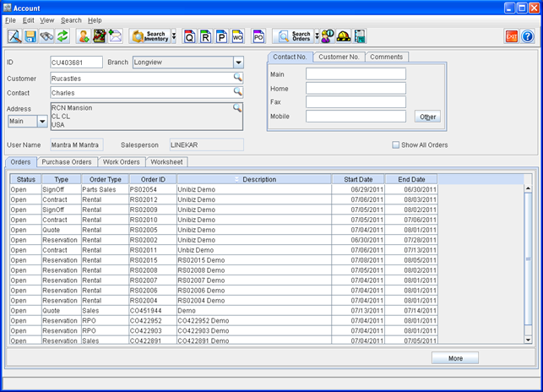
Task: Click the binoculars find icon
Action: coord(46,36)
